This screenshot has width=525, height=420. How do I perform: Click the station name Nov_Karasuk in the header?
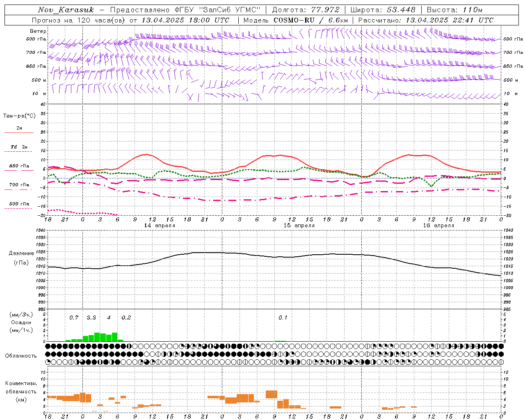point(66,10)
